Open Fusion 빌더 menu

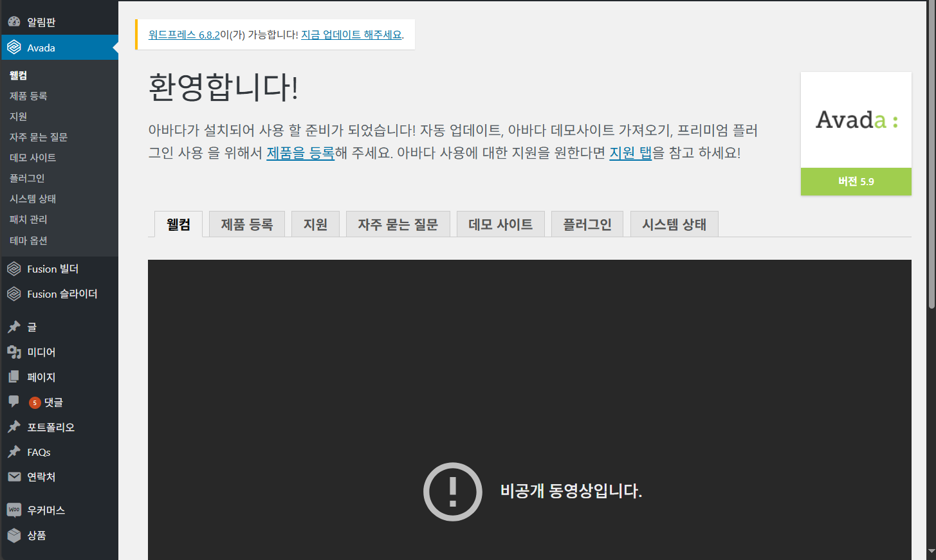pos(59,269)
